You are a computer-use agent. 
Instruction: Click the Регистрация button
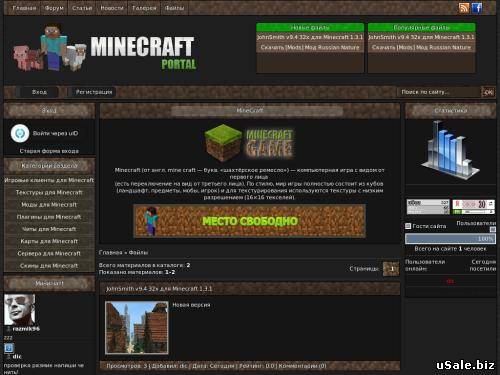coord(94,92)
